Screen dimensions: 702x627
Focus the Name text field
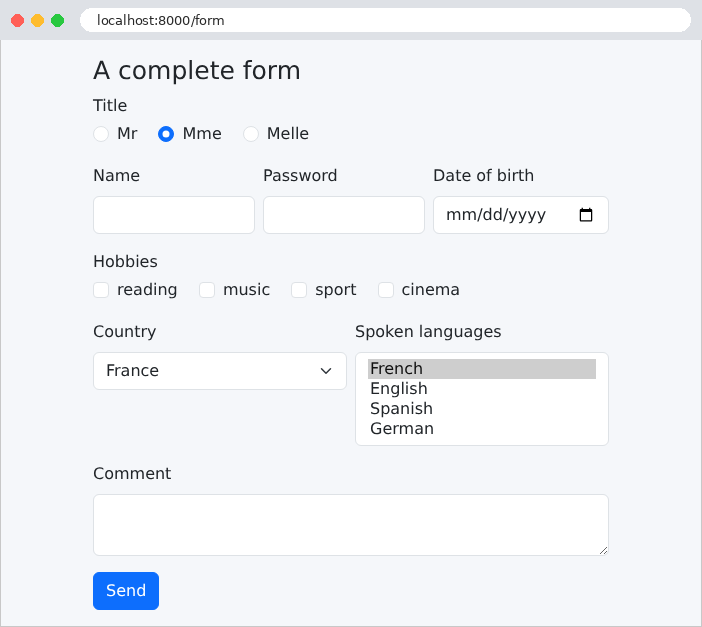coord(174,215)
